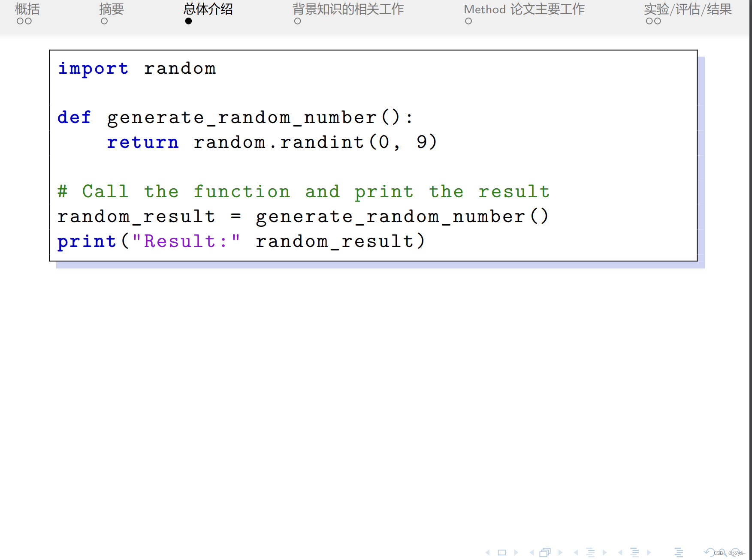752x560 pixels.
Task: Select first frame circle under 实验/评估/结果
Action: pyautogui.click(x=649, y=21)
